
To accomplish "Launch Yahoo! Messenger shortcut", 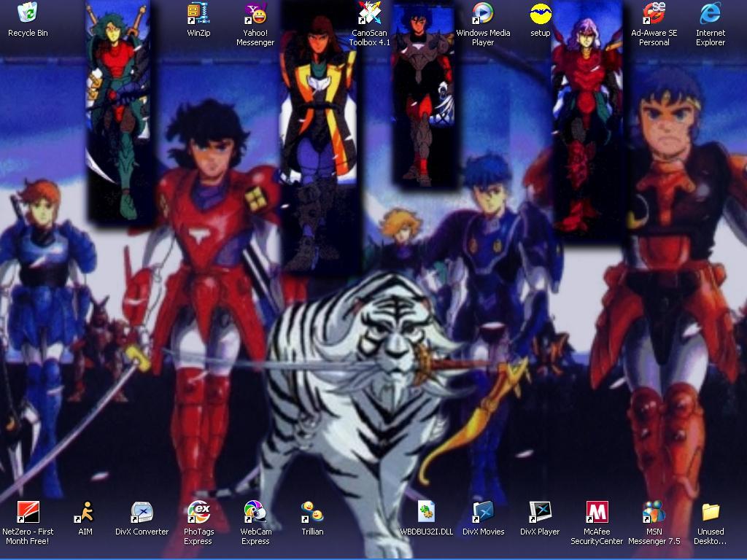I will click(255, 13).
